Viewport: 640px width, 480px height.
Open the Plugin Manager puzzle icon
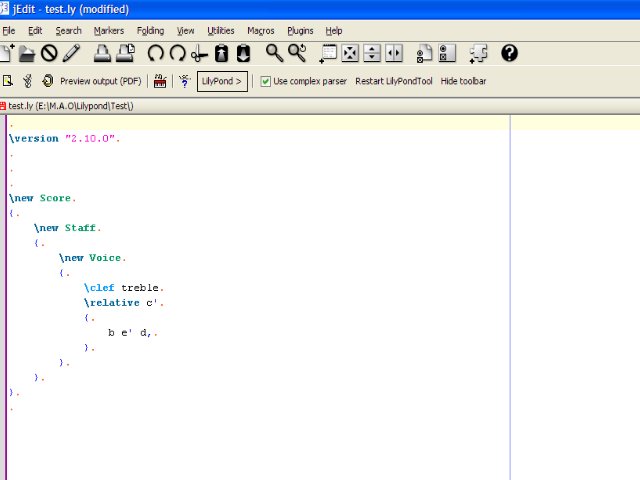pyautogui.click(x=479, y=53)
